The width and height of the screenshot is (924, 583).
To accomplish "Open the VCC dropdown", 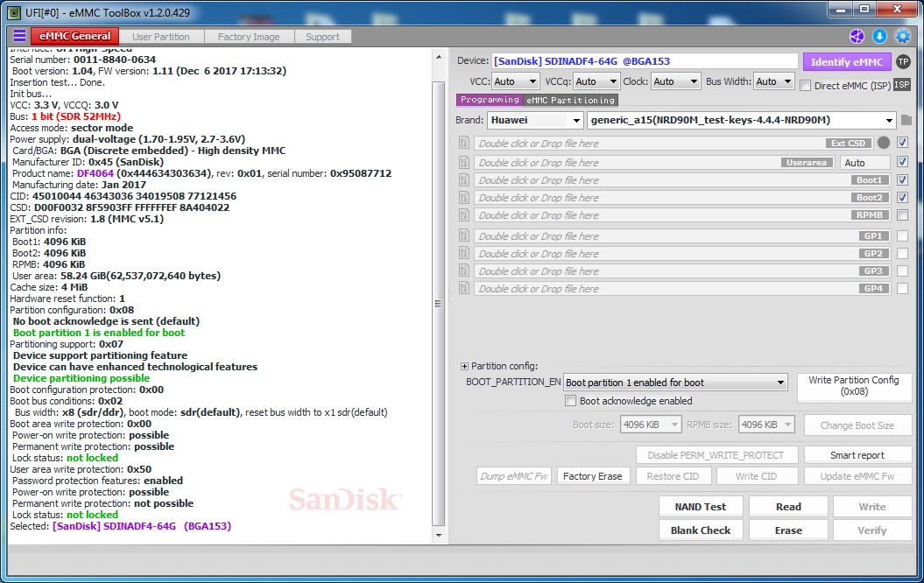I will coord(515,81).
